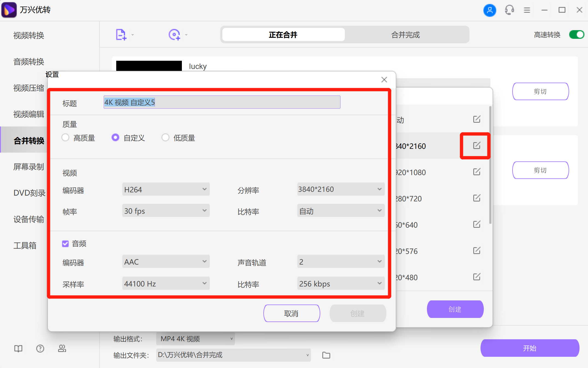Viewport: 588px width, 368px height.
Task: Open the user guide book icon
Action: click(18, 348)
